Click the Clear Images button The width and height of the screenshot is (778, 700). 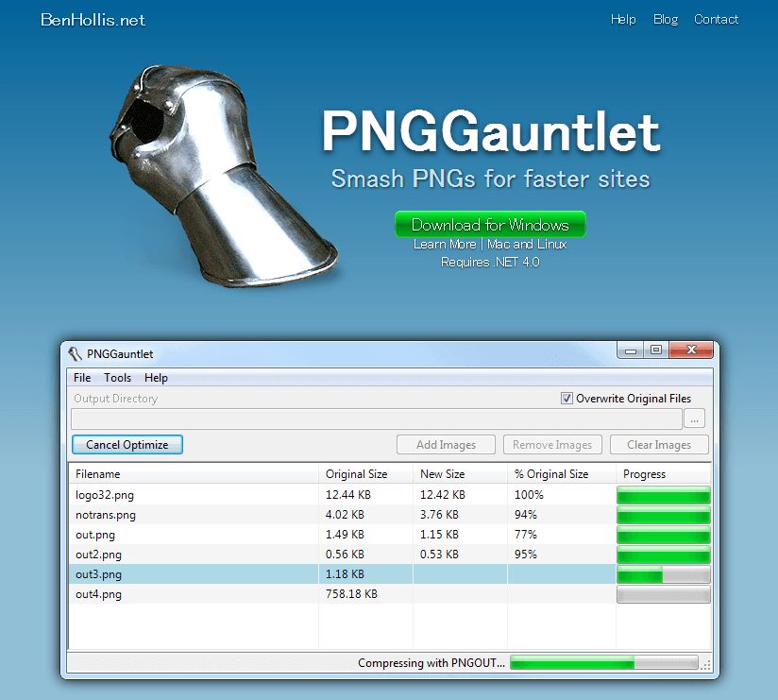pos(659,444)
